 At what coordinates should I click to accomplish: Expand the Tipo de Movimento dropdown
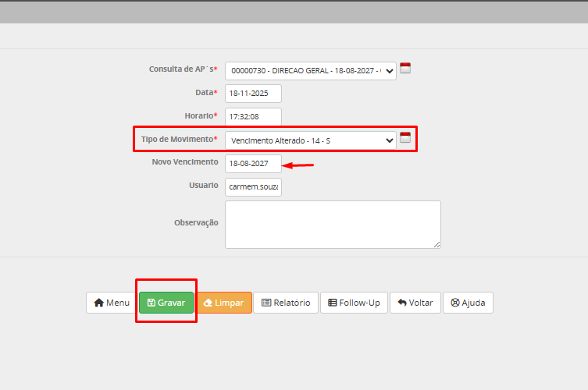tap(311, 140)
